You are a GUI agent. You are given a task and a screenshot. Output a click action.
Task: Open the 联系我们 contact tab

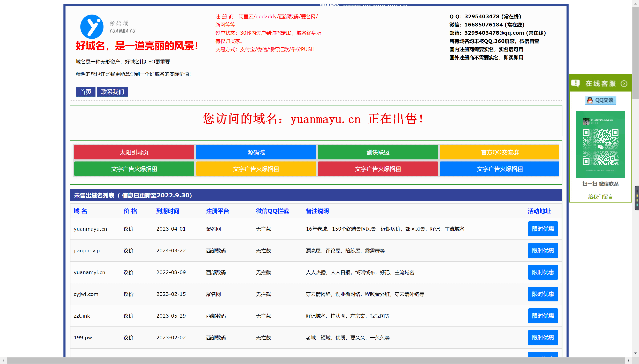pos(113,92)
